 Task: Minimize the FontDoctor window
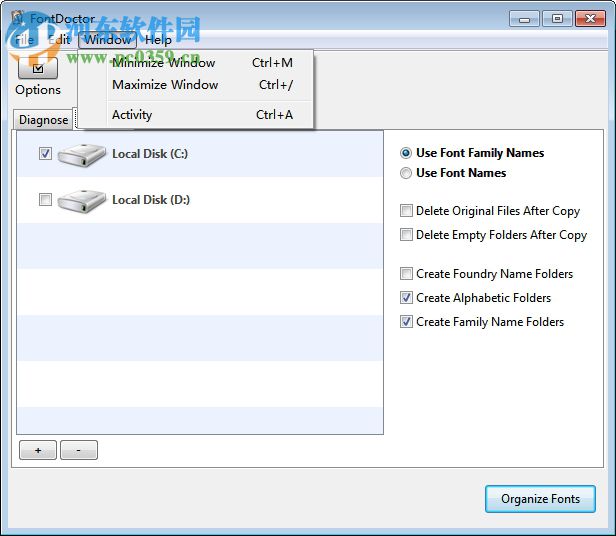pos(524,18)
